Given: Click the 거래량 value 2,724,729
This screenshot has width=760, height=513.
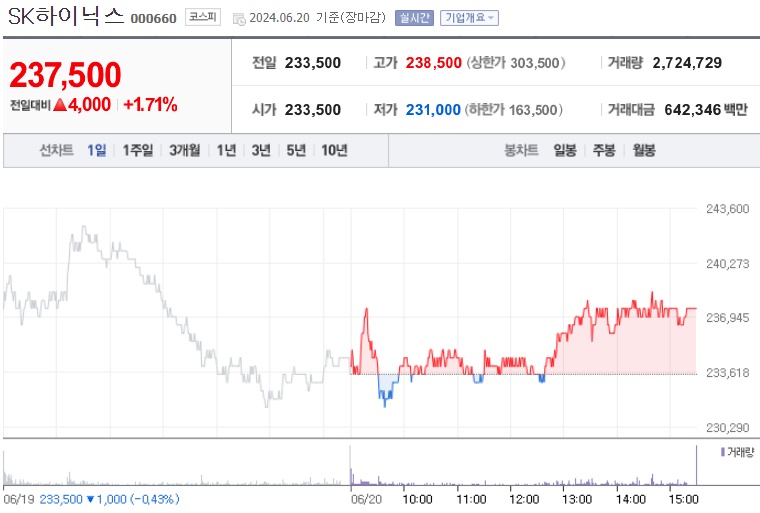Looking at the screenshot, I should [687, 63].
